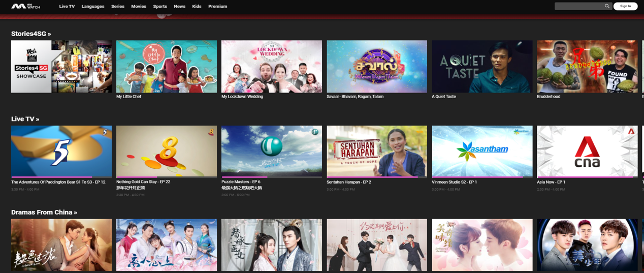644x273 pixels.
Task: Open the My Lockdown Wedding thumbnail
Action: 272,67
